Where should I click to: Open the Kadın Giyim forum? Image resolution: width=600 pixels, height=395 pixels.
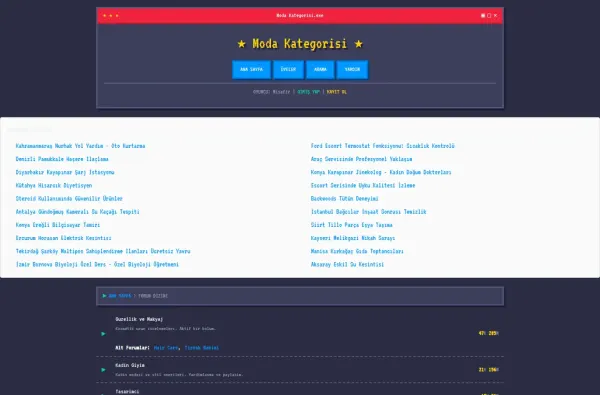click(130, 365)
